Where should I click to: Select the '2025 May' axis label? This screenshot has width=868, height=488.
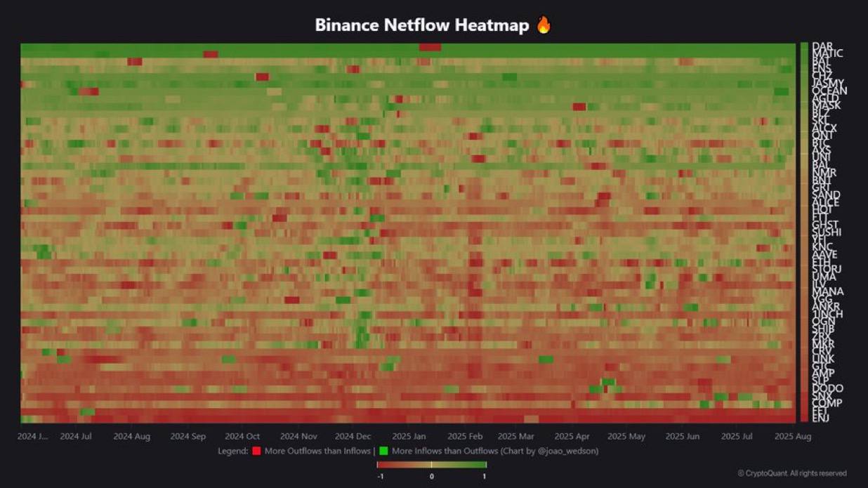tap(626, 436)
